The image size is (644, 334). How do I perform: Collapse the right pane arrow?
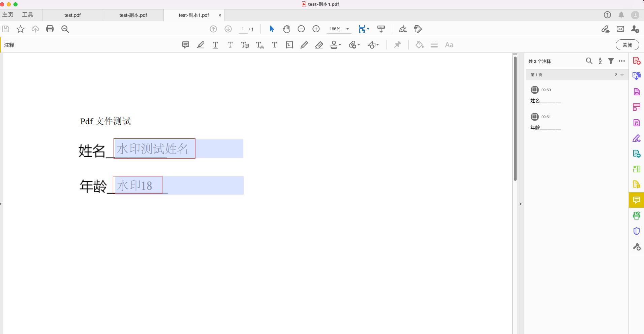(520, 204)
